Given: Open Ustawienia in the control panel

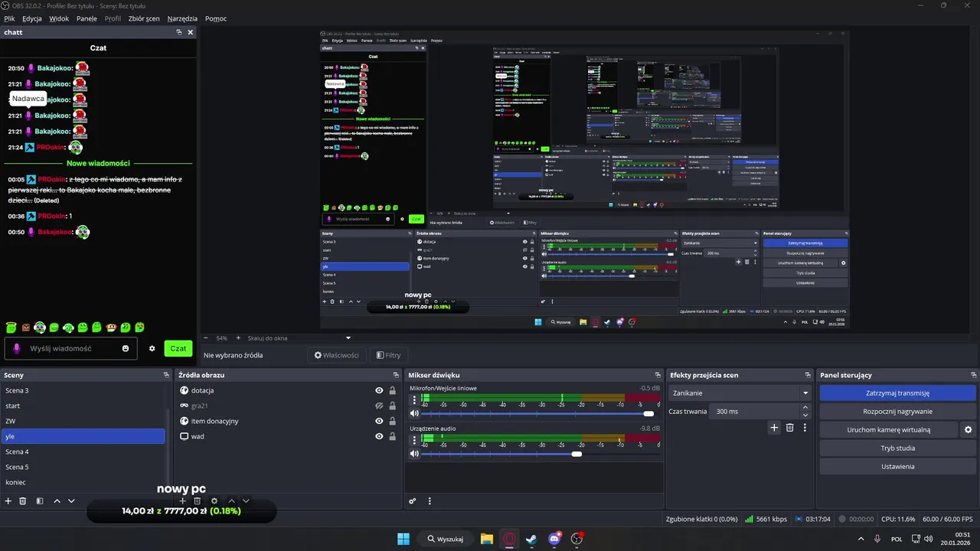Looking at the screenshot, I should [898, 467].
